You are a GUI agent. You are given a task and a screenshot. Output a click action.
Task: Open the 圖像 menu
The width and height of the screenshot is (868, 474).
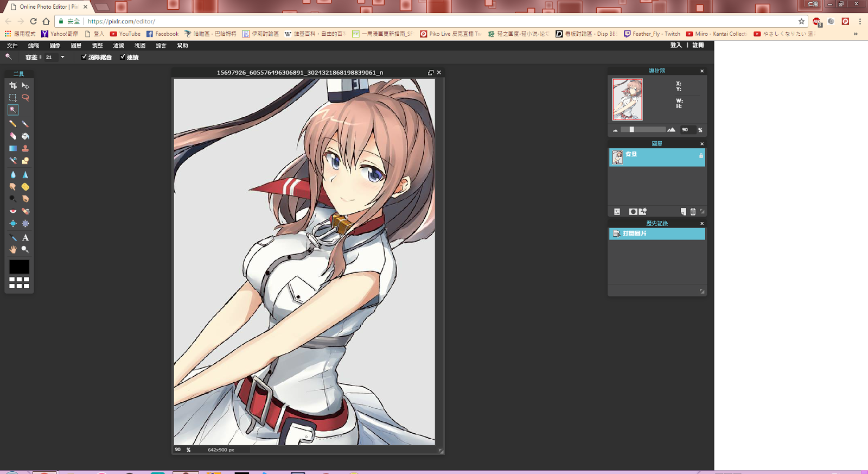click(55, 46)
